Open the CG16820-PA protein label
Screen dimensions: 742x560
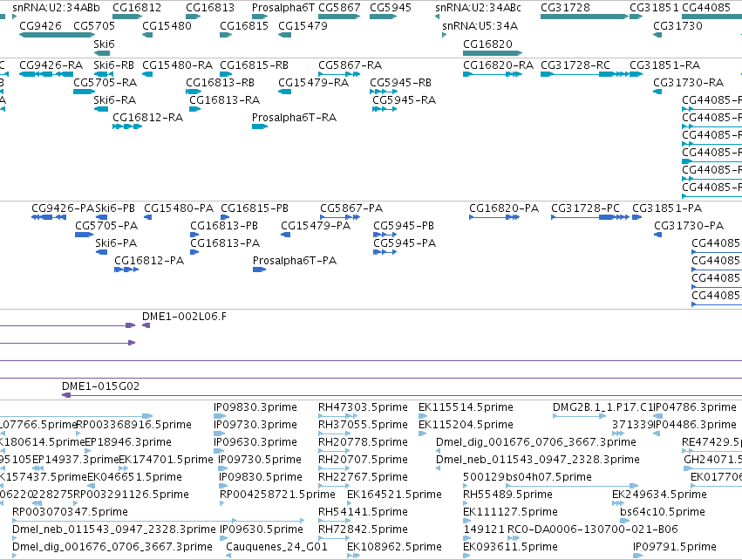(x=504, y=208)
